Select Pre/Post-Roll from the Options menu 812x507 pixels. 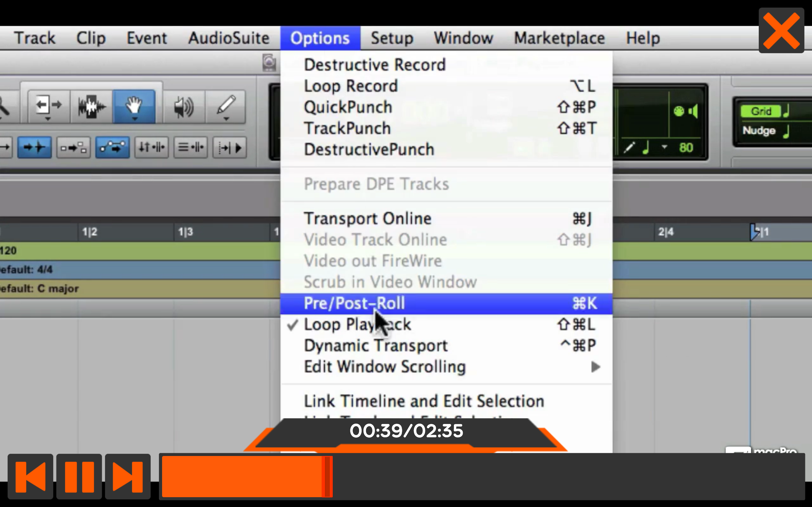[354, 303]
